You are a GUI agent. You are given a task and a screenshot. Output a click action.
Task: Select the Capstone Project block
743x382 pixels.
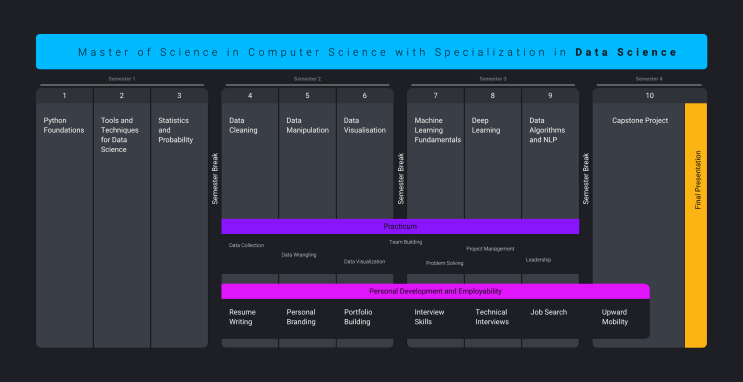pos(638,193)
